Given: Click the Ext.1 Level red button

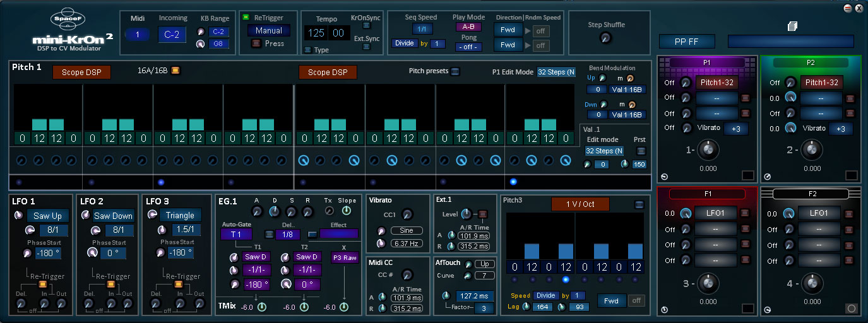Looking at the screenshot, I should click(x=483, y=214).
